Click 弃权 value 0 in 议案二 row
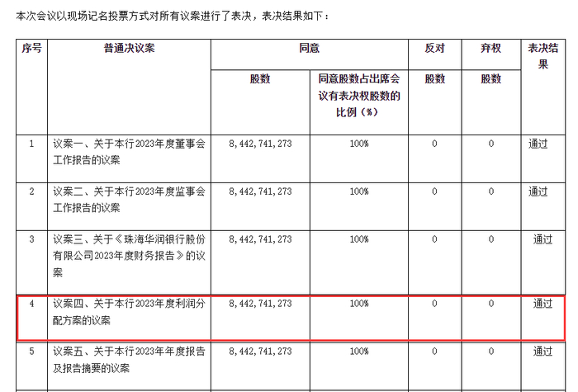This screenshot has width=578, height=392. (491, 191)
